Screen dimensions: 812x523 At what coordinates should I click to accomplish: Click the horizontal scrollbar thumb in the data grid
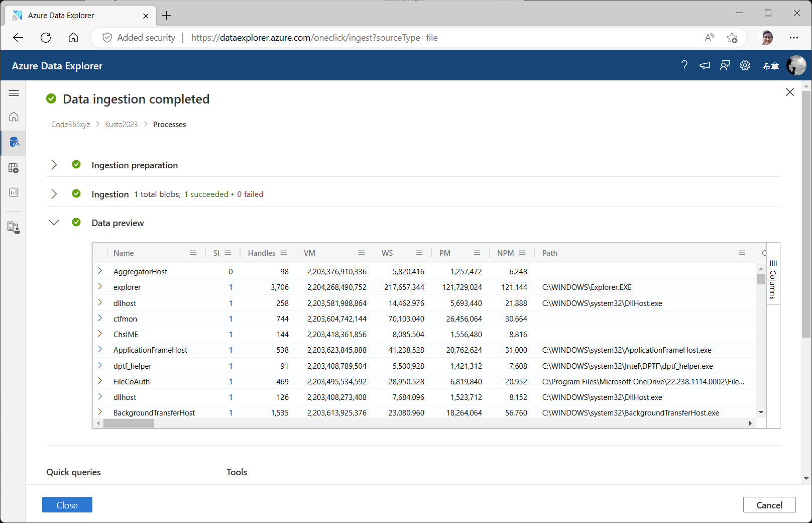[x=129, y=424]
